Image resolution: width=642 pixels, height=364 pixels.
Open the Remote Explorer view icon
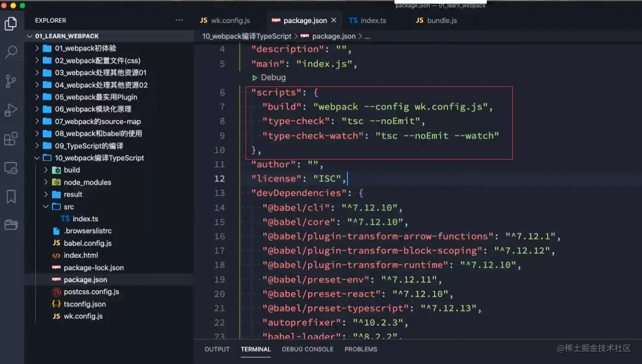click(x=11, y=168)
